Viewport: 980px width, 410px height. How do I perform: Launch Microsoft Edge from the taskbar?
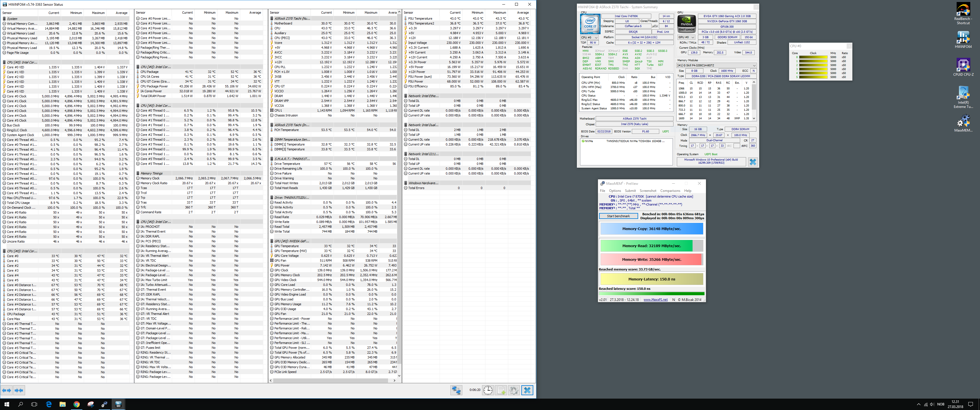[49, 404]
